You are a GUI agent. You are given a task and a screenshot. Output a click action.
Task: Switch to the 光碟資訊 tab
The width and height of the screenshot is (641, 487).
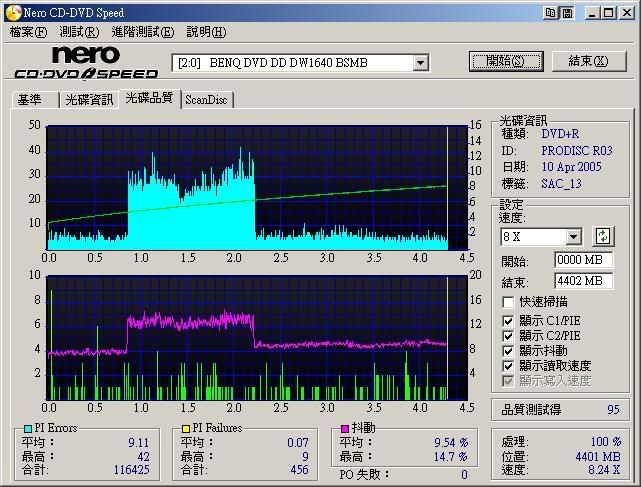coord(89,100)
